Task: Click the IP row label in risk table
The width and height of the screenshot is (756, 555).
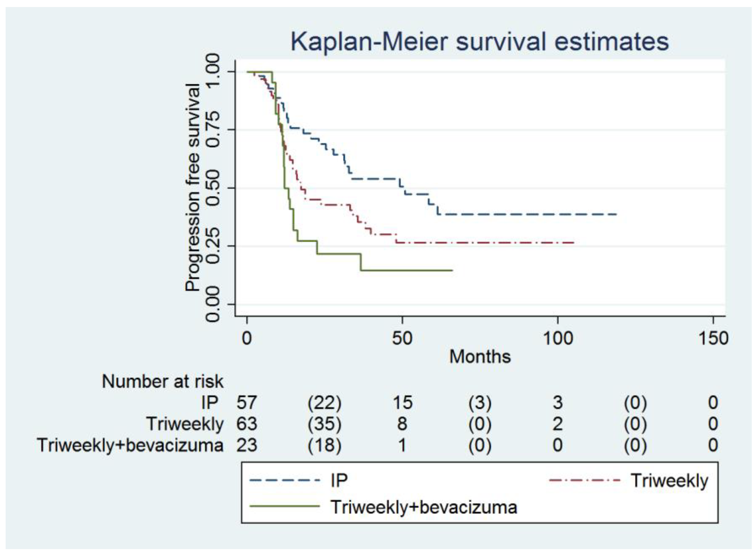Action: [x=210, y=403]
